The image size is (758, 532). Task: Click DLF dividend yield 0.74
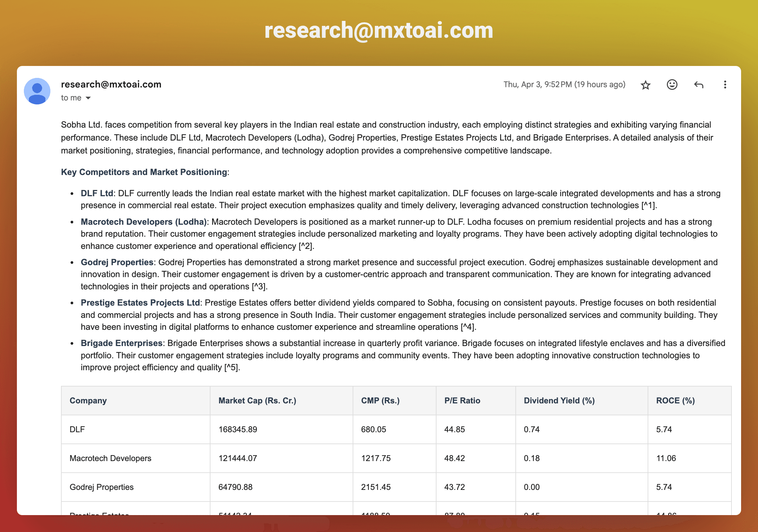click(532, 429)
